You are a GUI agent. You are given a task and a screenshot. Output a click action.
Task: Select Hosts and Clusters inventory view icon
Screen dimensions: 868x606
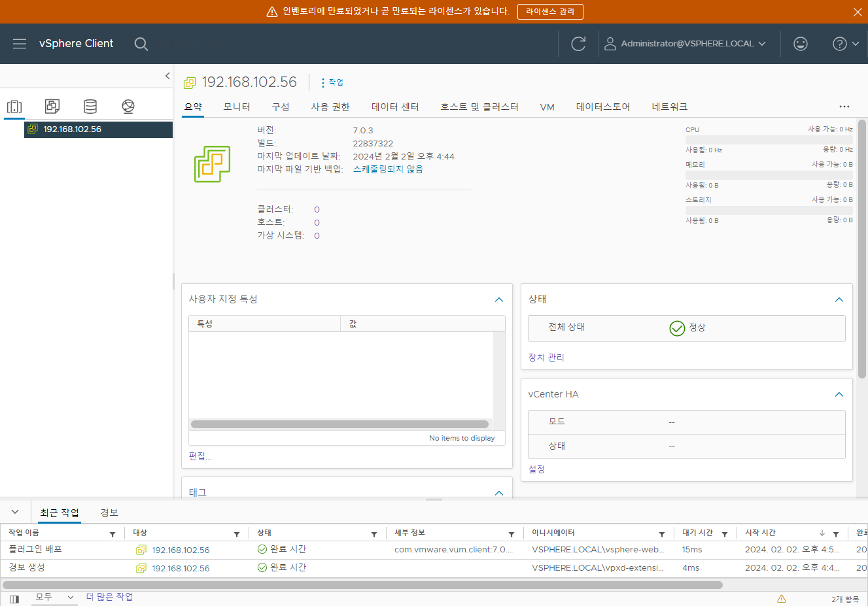(x=14, y=107)
